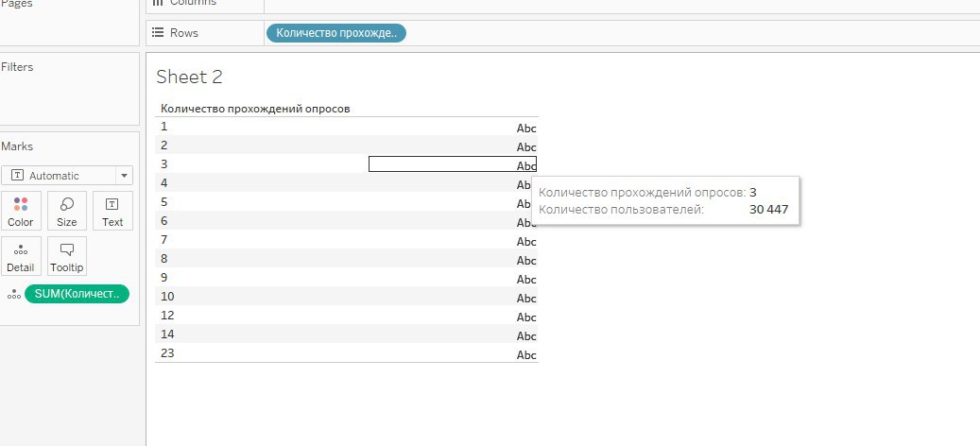This screenshot has width=980, height=446.
Task: Click the Marks card header
Action: point(17,146)
